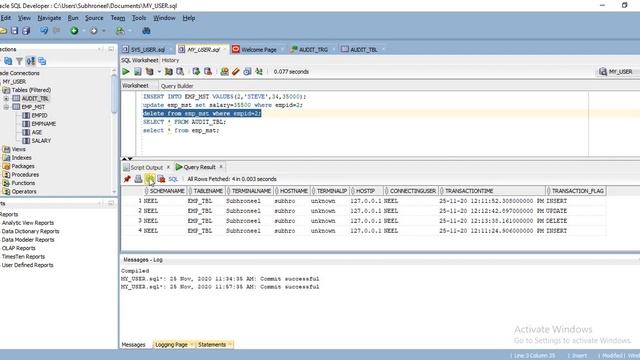The image size is (640, 360).
Task: Open dropdown arrow next to Forward button
Action: click(104, 31)
